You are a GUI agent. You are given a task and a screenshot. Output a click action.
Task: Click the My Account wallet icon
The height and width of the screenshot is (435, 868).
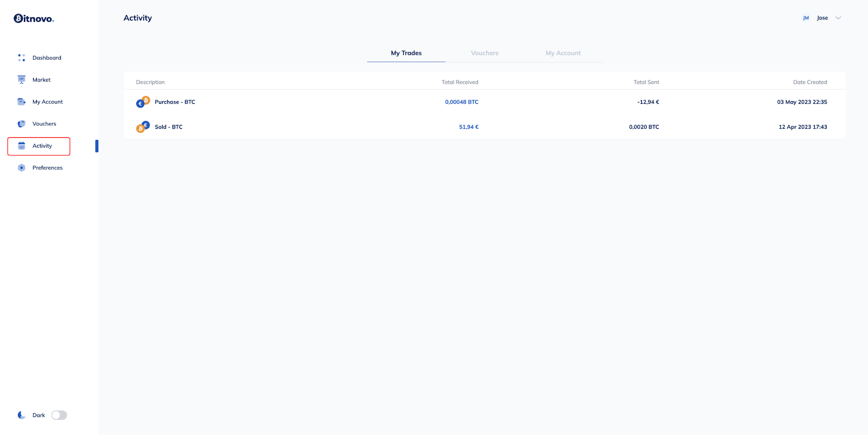22,102
